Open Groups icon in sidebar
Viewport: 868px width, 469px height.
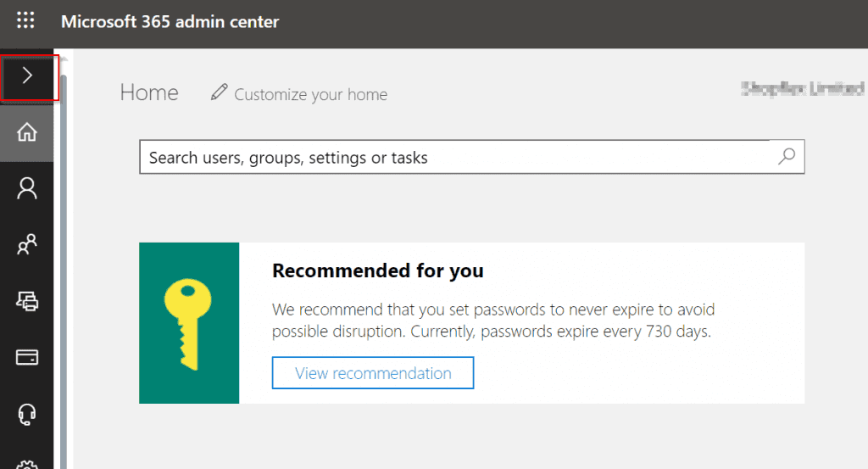coord(26,245)
